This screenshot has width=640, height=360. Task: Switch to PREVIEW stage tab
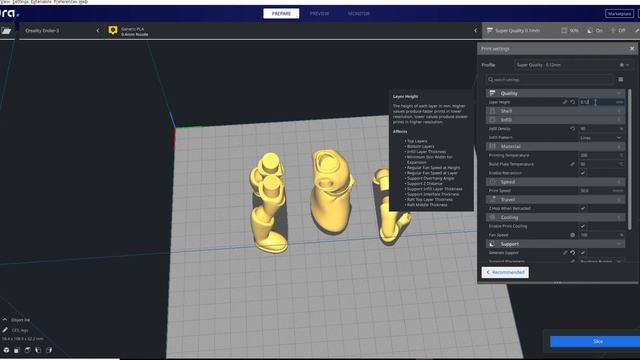(319, 13)
